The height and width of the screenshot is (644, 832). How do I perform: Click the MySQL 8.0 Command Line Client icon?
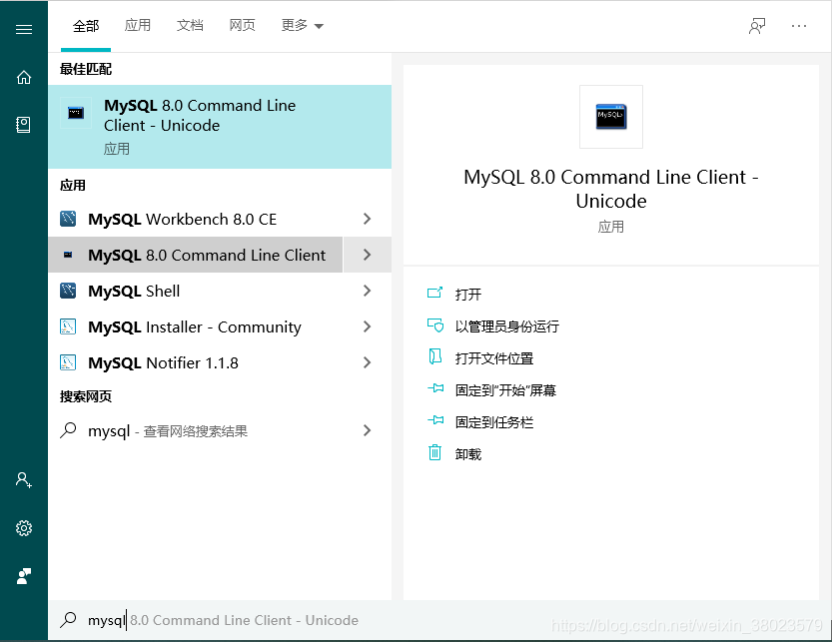tap(68, 255)
